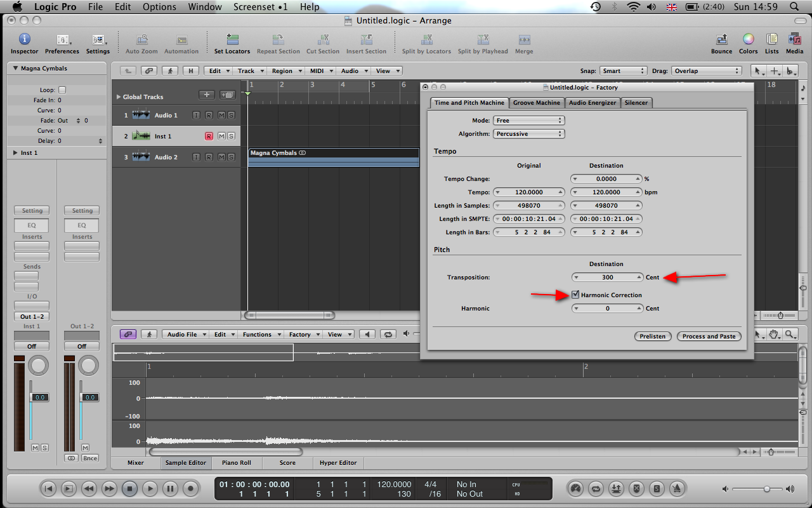Toggle the transport Metronome click button

point(676,488)
